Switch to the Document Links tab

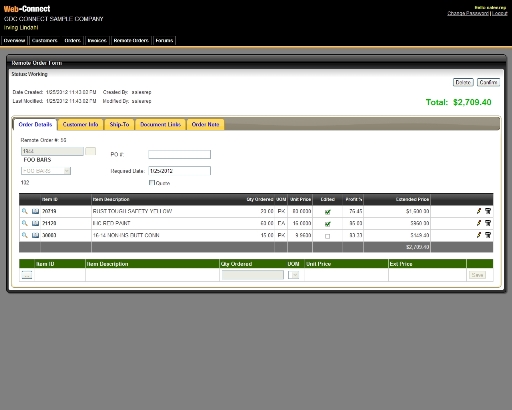pyautogui.click(x=160, y=124)
